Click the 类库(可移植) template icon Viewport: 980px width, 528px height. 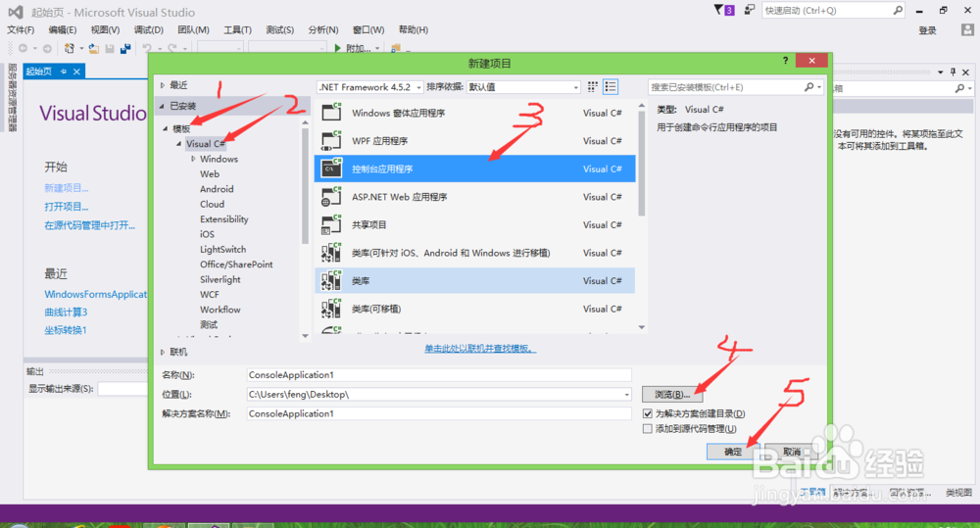[331, 309]
